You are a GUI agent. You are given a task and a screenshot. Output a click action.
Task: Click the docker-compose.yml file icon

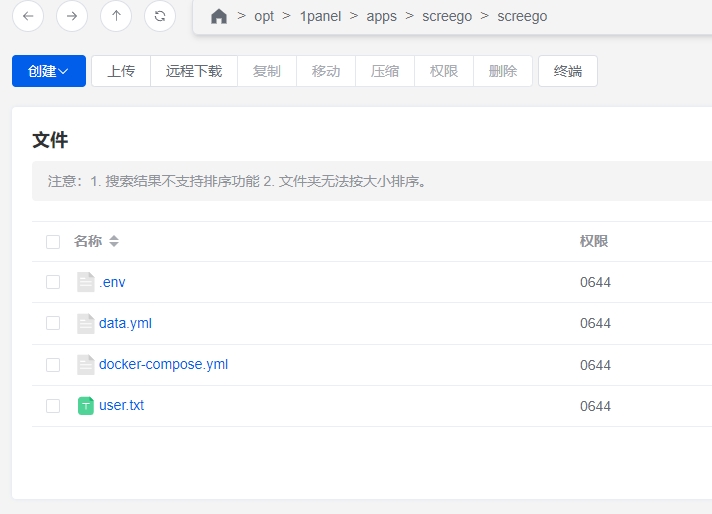tap(86, 365)
